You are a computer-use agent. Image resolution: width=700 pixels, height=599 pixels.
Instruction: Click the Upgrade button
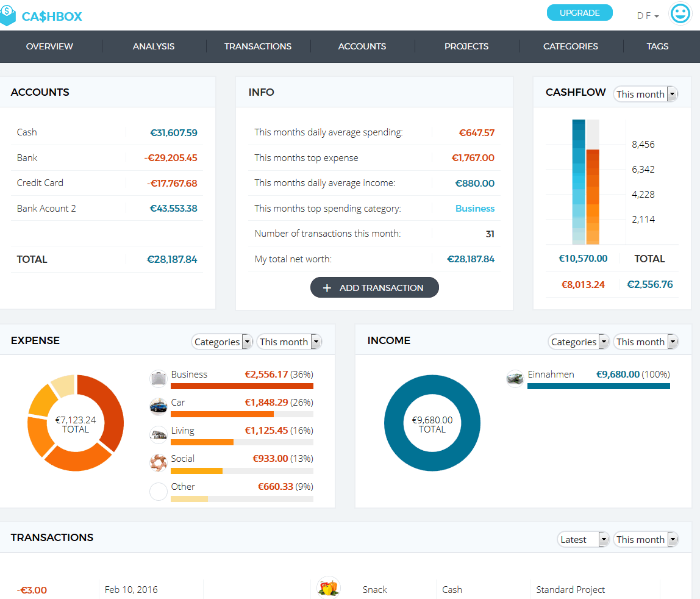pos(579,13)
